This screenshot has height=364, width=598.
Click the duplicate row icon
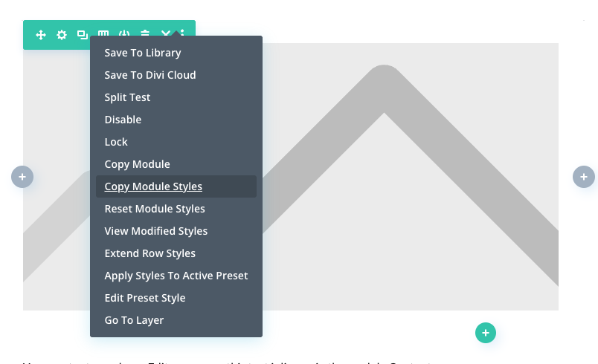[x=83, y=35]
